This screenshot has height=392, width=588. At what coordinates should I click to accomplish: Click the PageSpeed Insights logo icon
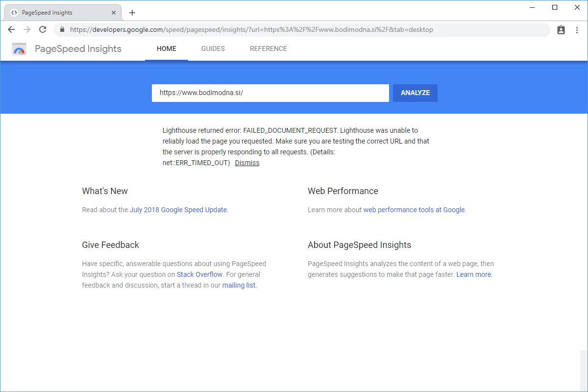click(19, 49)
